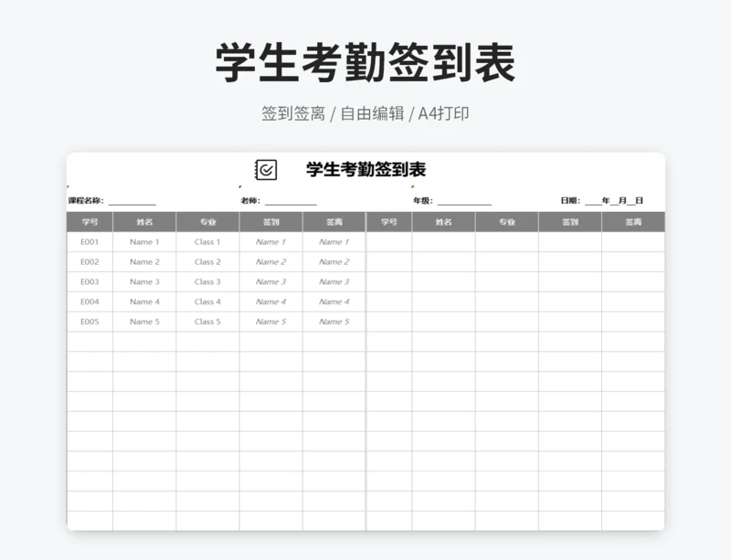Click italic Name 3 under the 签离 column
Screen dimensions: 731x560
pyautogui.click(x=334, y=281)
